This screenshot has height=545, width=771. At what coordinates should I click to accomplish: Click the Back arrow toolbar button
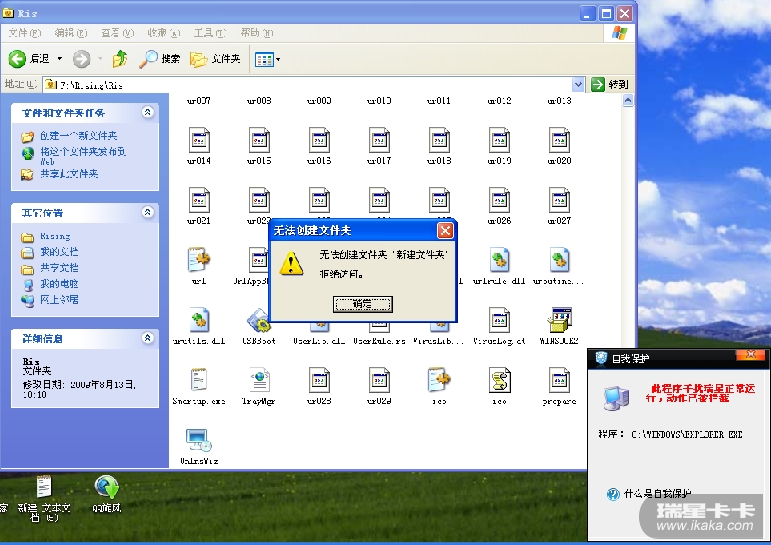point(18,59)
